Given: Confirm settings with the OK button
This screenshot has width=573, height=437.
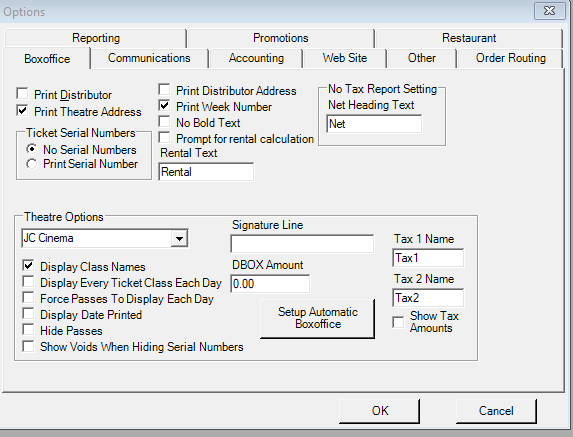Looking at the screenshot, I should pos(380,411).
